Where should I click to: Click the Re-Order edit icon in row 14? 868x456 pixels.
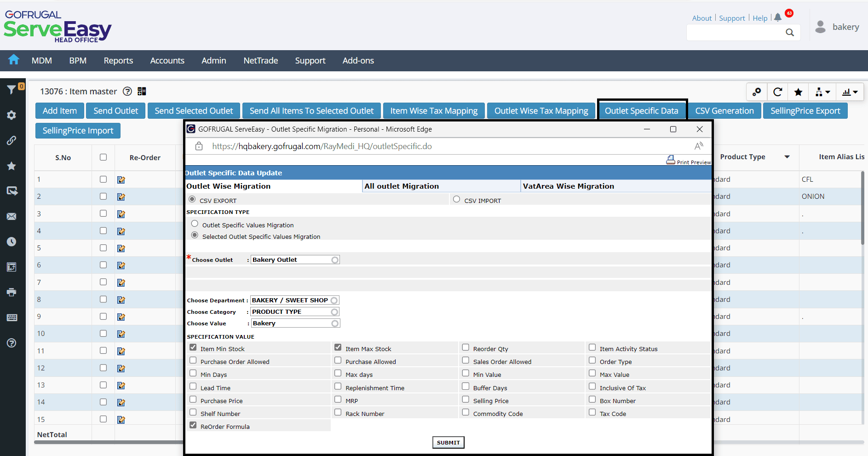(x=121, y=402)
